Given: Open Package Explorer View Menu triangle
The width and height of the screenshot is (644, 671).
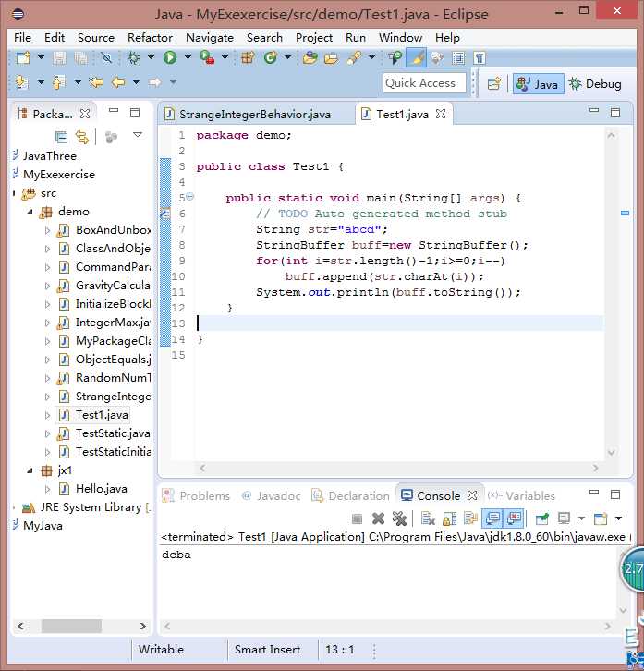Looking at the screenshot, I should 138,135.
